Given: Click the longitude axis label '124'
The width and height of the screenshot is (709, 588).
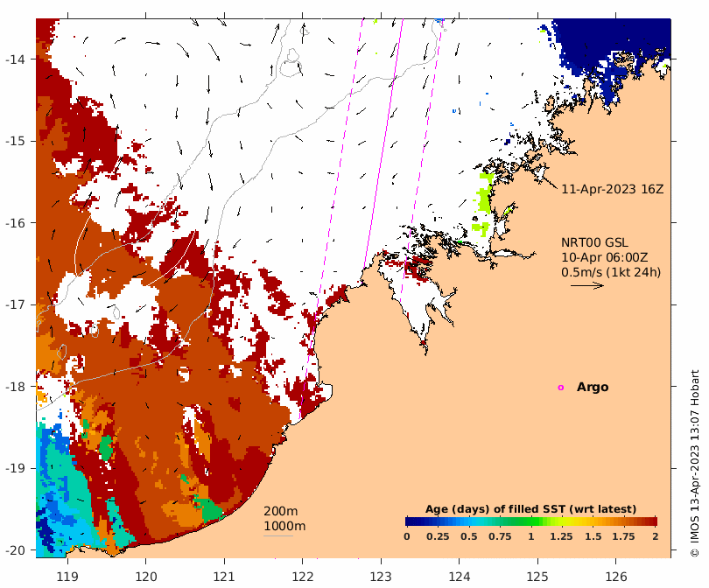Looking at the screenshot, I should pyautogui.click(x=460, y=577).
